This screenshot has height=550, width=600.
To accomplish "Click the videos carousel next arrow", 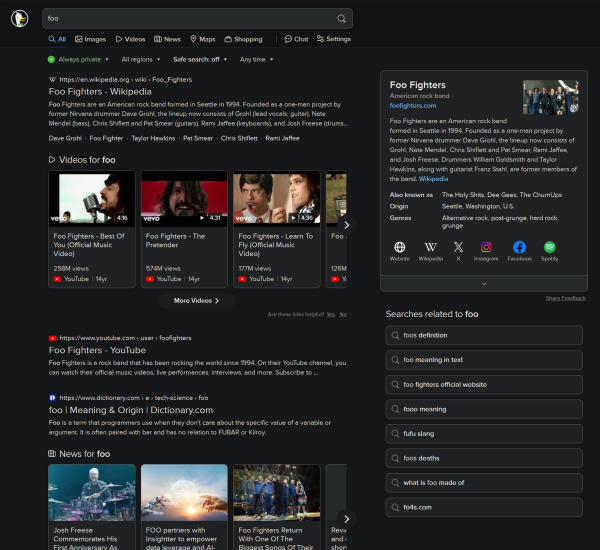I will click(346, 225).
